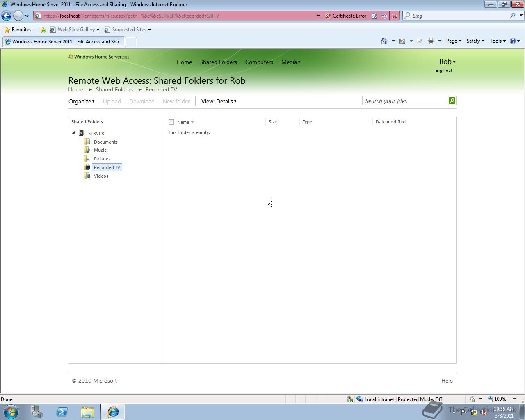Open the Rob user dropdown

coord(447,62)
